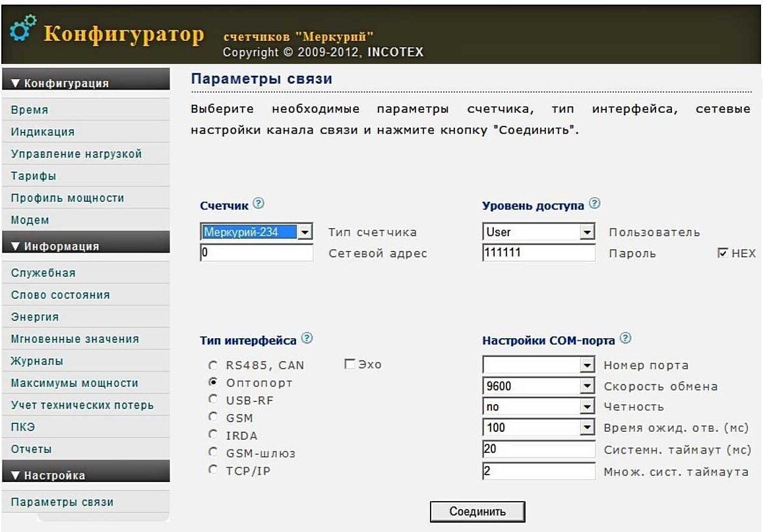Select GSM interface radio button

click(212, 417)
